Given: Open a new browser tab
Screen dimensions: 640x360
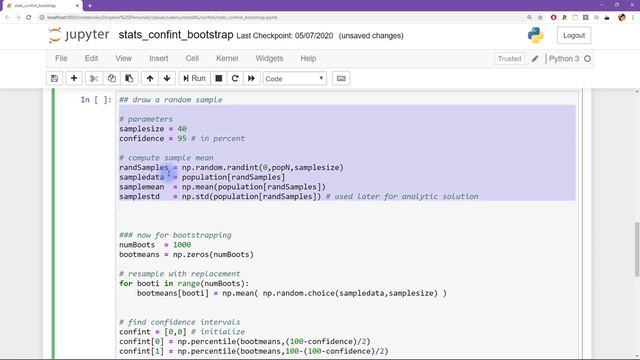Looking at the screenshot, I should (x=90, y=6).
